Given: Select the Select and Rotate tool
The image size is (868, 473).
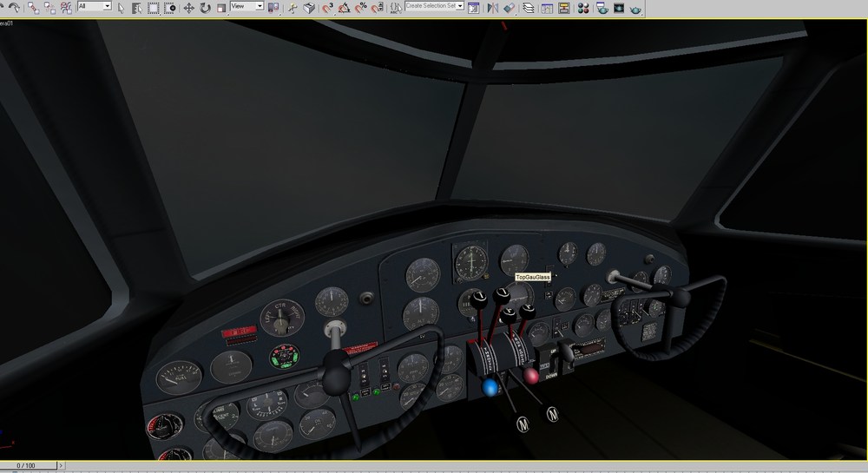Looking at the screenshot, I should pos(206,8).
